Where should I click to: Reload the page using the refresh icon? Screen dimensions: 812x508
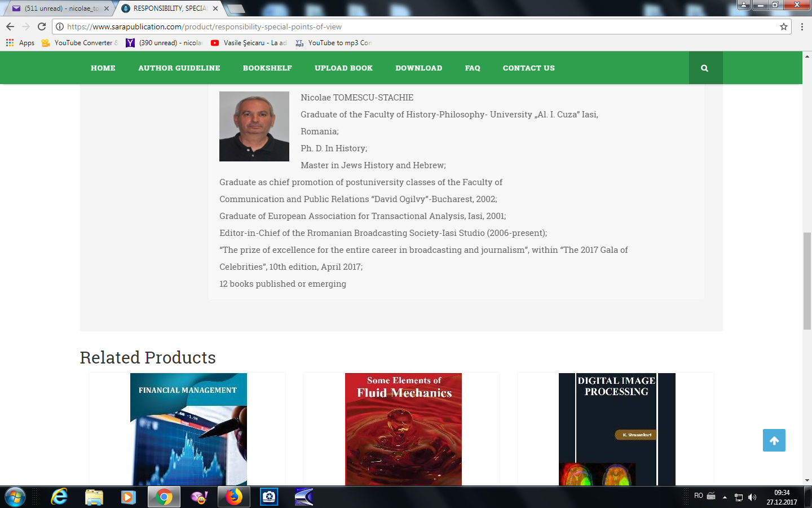coord(42,27)
